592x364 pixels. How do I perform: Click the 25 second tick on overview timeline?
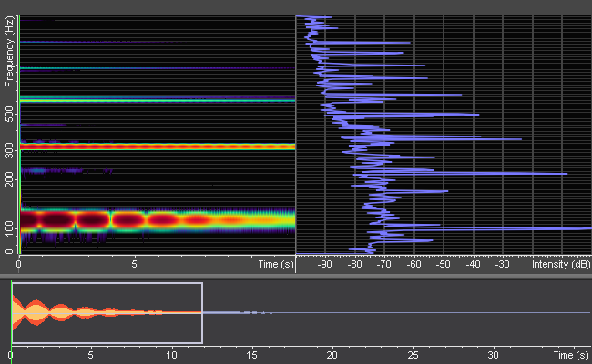pyautogui.click(x=413, y=354)
